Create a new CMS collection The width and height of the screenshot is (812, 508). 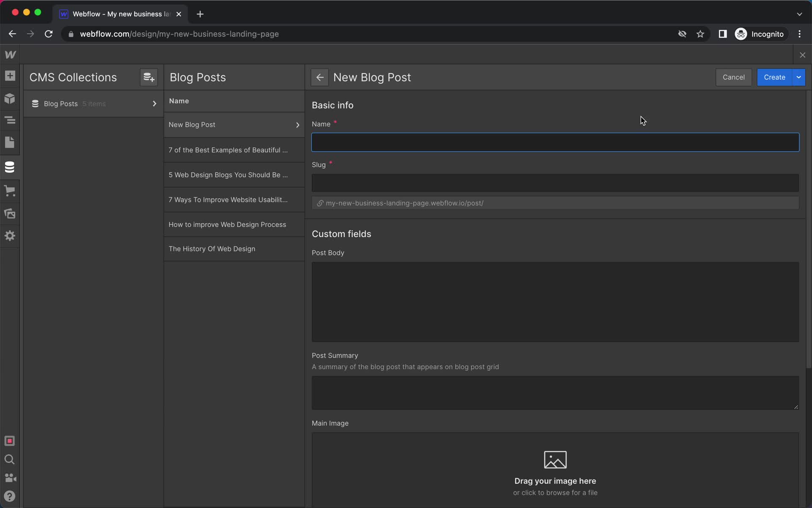[148, 77]
